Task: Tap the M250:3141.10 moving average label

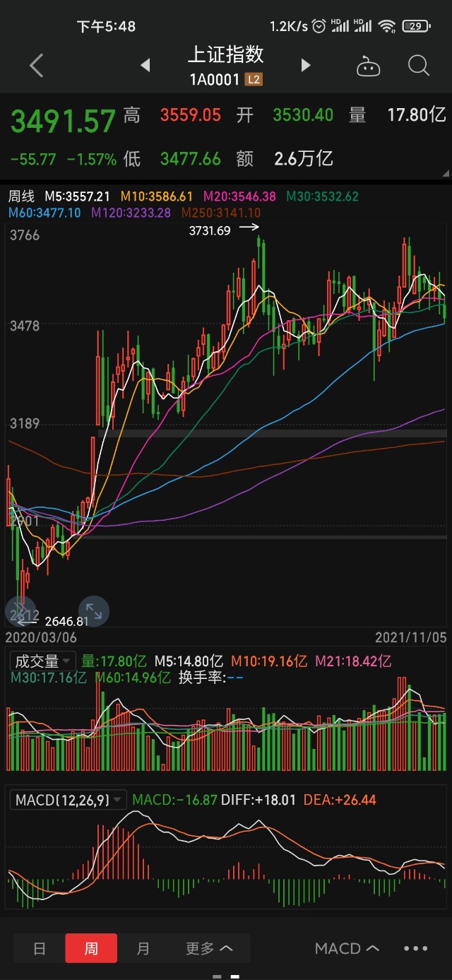Action: tap(221, 212)
